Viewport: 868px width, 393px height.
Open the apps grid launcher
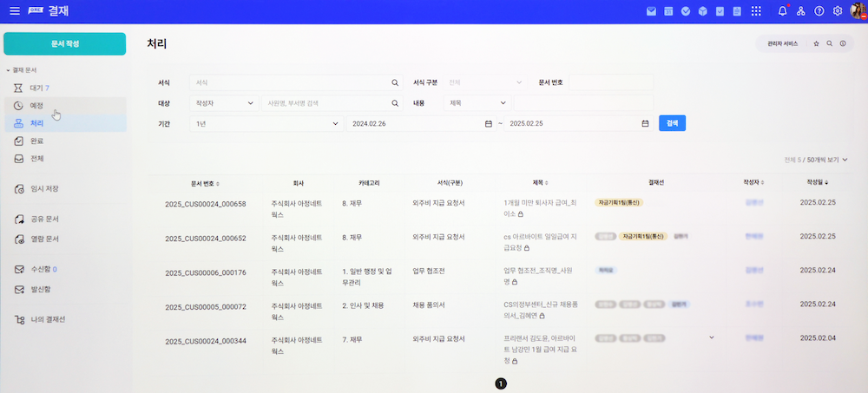pos(756,11)
